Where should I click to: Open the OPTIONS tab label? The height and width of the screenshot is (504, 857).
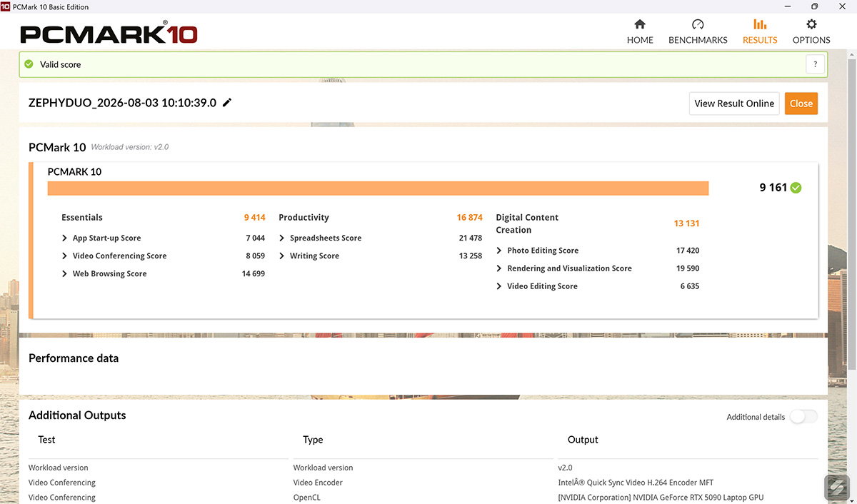point(811,40)
